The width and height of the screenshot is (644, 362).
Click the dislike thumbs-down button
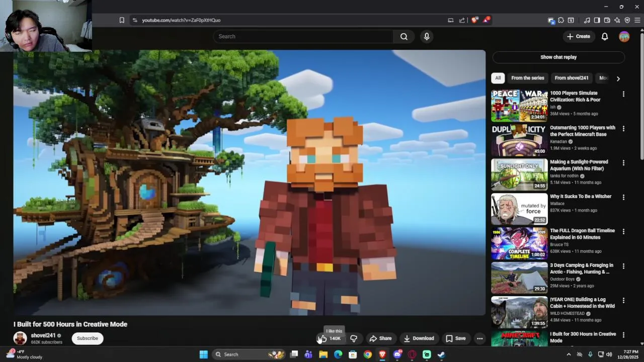click(354, 338)
